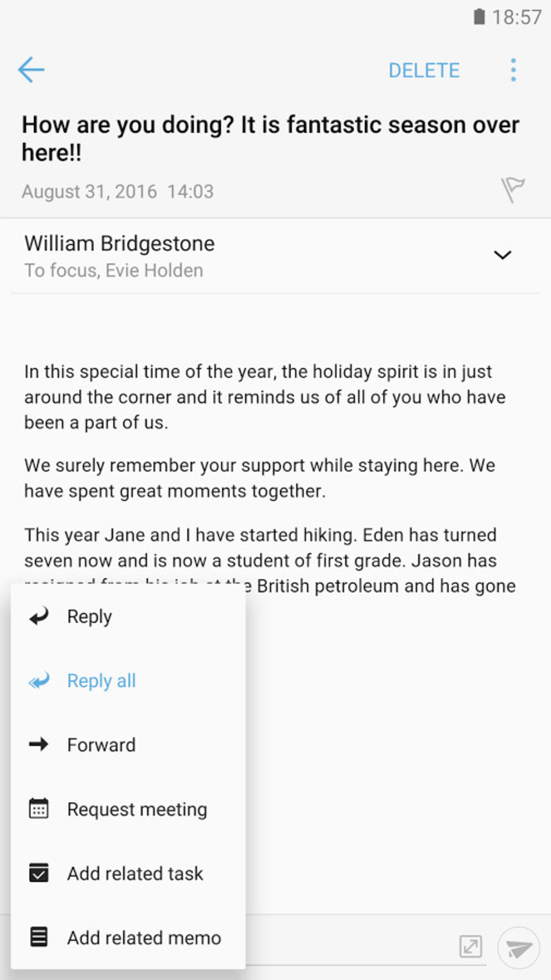Expand quick reply to full screen
The height and width of the screenshot is (980, 551).
pos(471,946)
